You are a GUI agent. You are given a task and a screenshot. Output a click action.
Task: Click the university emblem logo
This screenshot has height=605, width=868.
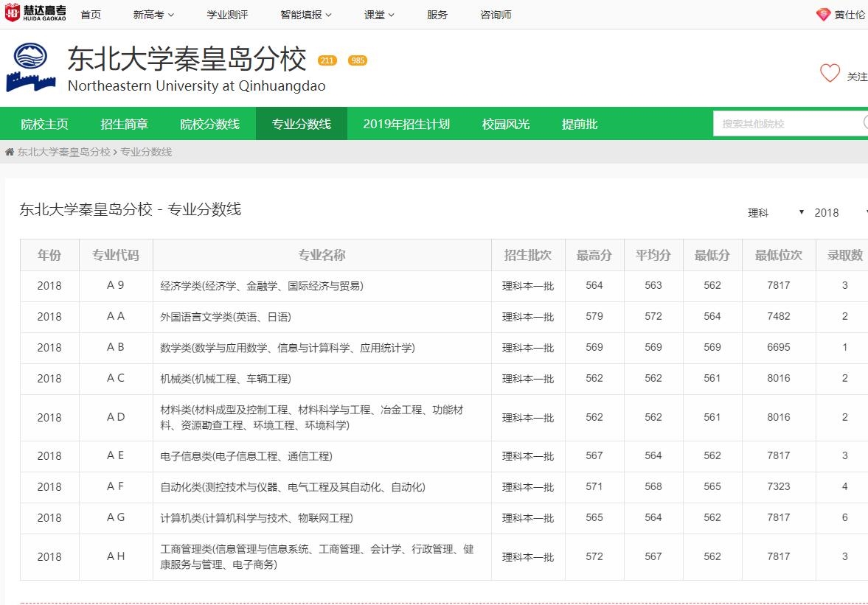tap(31, 67)
